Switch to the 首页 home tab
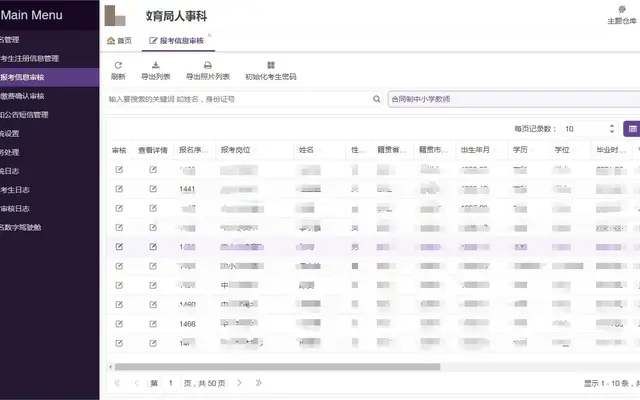 tap(119, 40)
